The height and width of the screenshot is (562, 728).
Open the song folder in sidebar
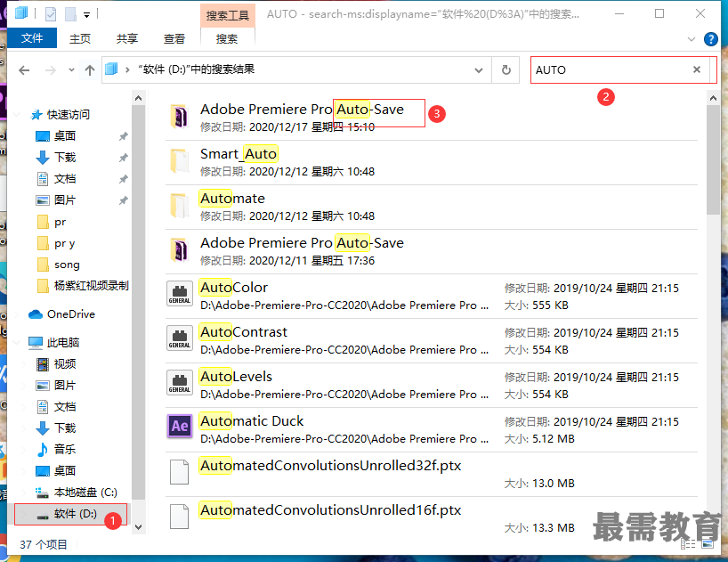(x=67, y=265)
